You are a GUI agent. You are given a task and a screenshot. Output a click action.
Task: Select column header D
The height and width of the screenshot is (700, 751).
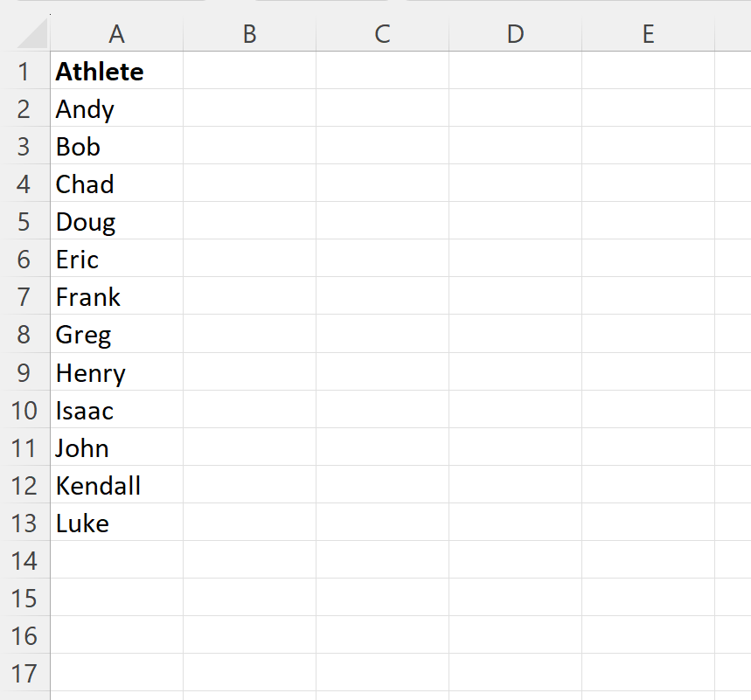(515, 34)
